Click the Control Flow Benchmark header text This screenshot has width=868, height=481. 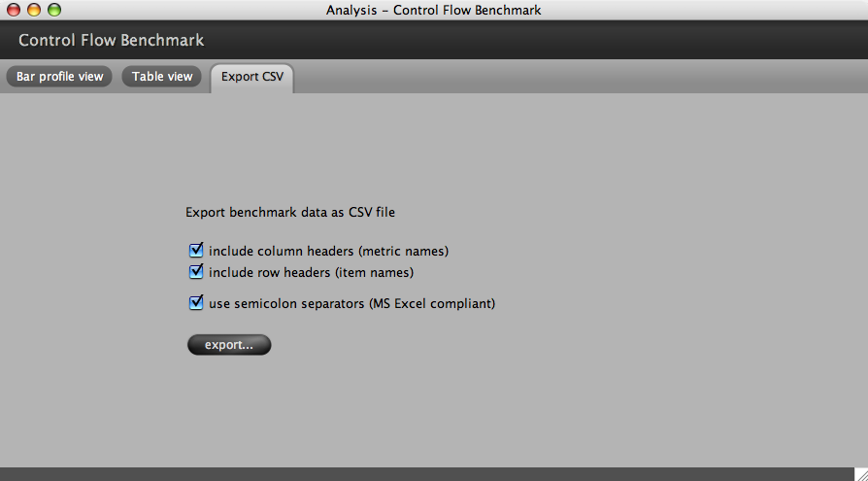[x=112, y=41]
